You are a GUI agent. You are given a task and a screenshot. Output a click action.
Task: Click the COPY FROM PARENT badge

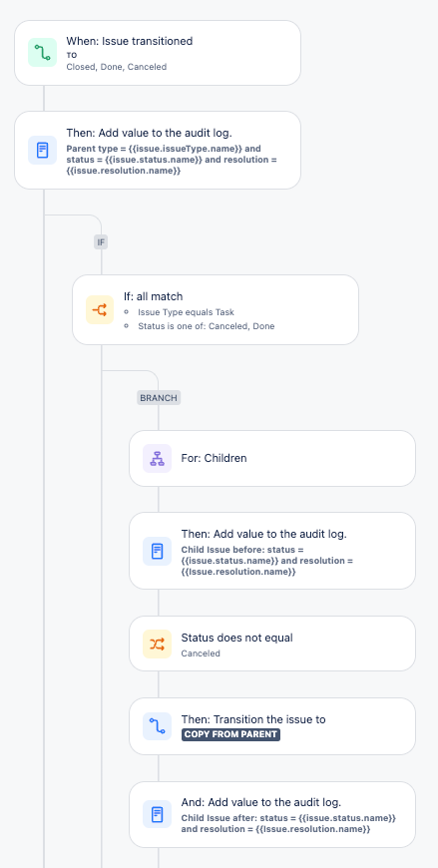pyautogui.click(x=230, y=734)
